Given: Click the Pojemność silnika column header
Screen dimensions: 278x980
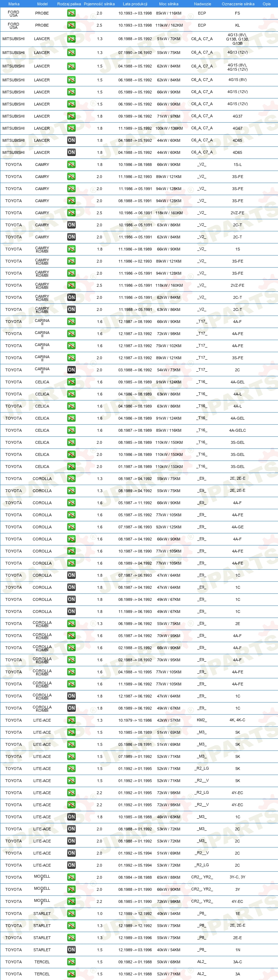Looking at the screenshot, I should pyautogui.click(x=100, y=4).
